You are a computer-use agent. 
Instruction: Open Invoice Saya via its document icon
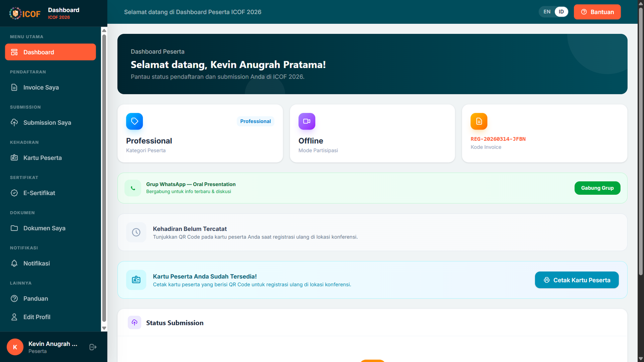coord(14,87)
